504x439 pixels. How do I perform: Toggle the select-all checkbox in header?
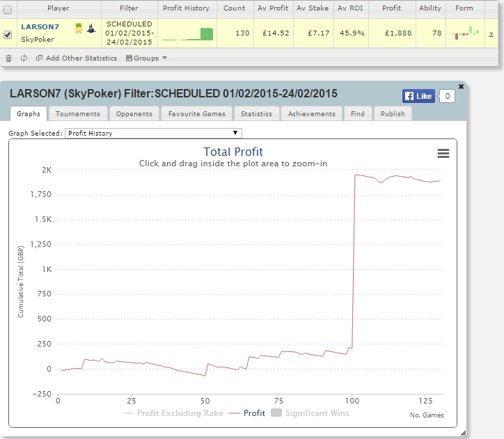tap(8, 10)
